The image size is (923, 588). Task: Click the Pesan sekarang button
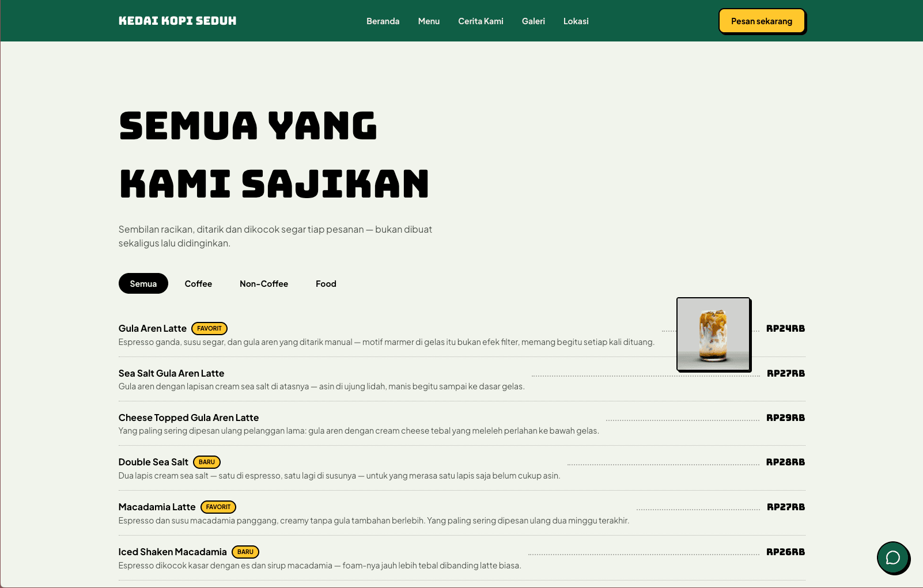[x=762, y=21]
